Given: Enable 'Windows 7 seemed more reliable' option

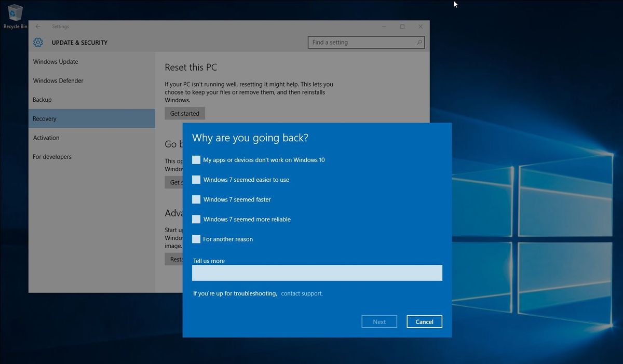Looking at the screenshot, I should point(196,219).
